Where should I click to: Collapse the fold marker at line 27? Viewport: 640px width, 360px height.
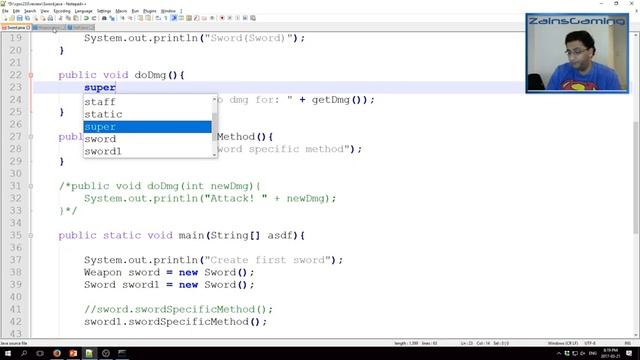(31, 137)
